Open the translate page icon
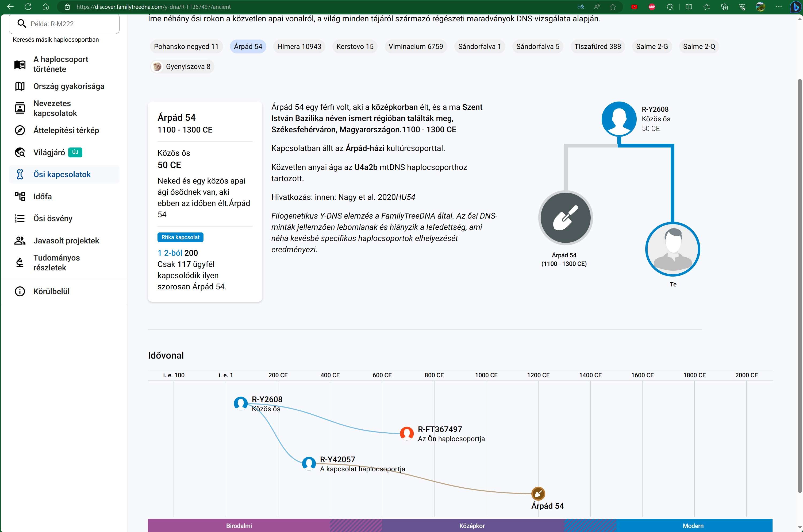Image resolution: width=803 pixels, height=532 pixels. coord(581,7)
